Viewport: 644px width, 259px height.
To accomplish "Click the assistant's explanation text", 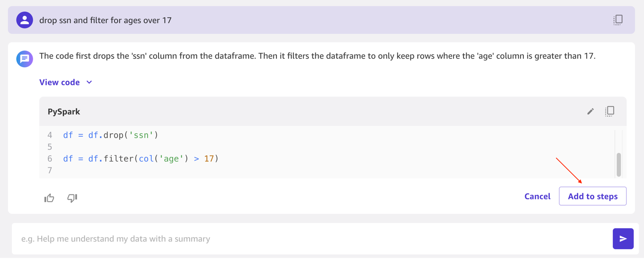I will (317, 56).
